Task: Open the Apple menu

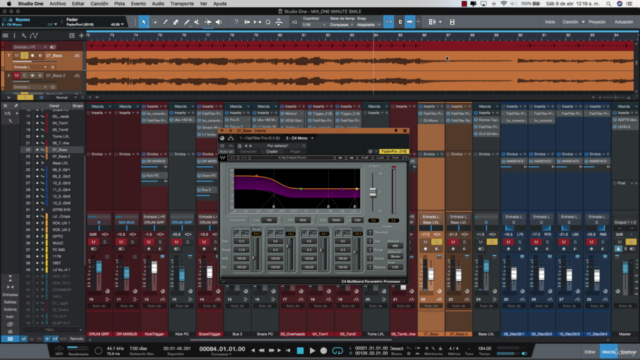Action: coord(9,4)
